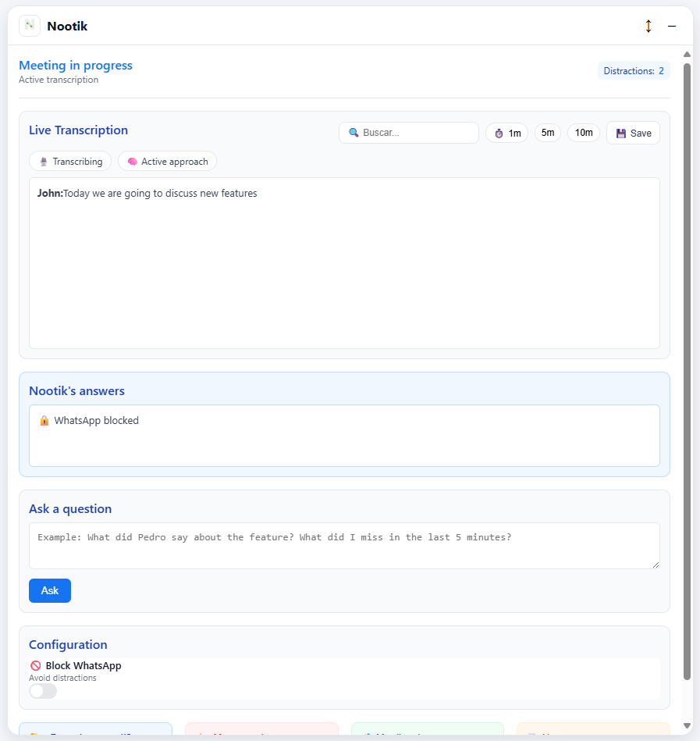The height and width of the screenshot is (741, 700).
Task: Click the no-entry icon next to Block WhatsApp
Action: click(34, 665)
